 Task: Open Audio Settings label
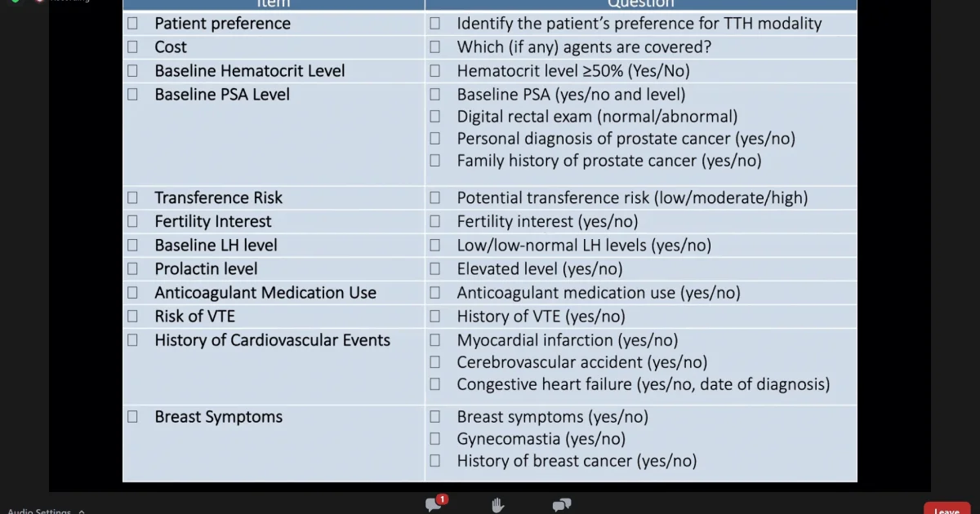tap(39, 512)
